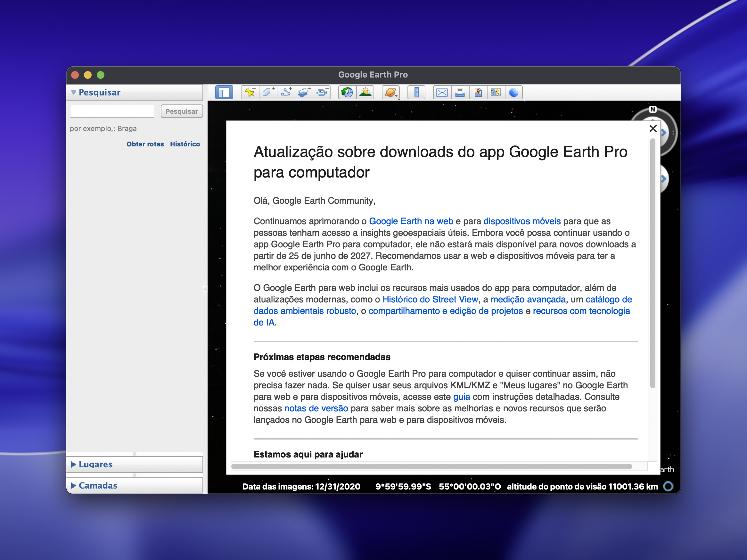Viewport: 747px width, 560px height.
Task: View in Google Maps icon
Action: 496,92
